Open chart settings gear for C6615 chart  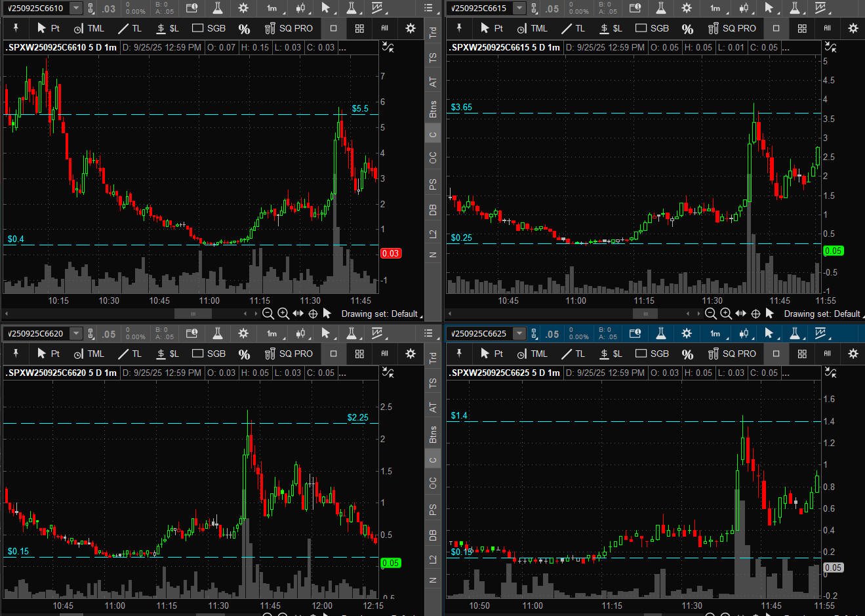pyautogui.click(x=686, y=8)
